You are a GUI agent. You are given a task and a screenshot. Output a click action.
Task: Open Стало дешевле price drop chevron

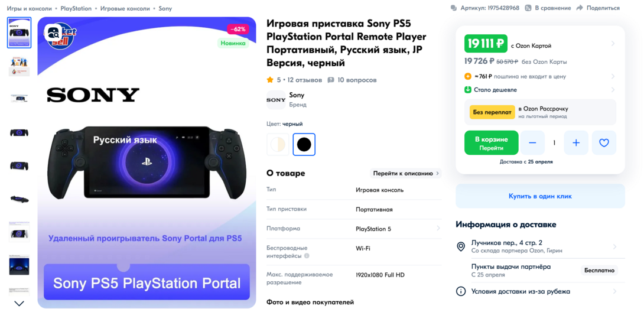[x=613, y=90]
